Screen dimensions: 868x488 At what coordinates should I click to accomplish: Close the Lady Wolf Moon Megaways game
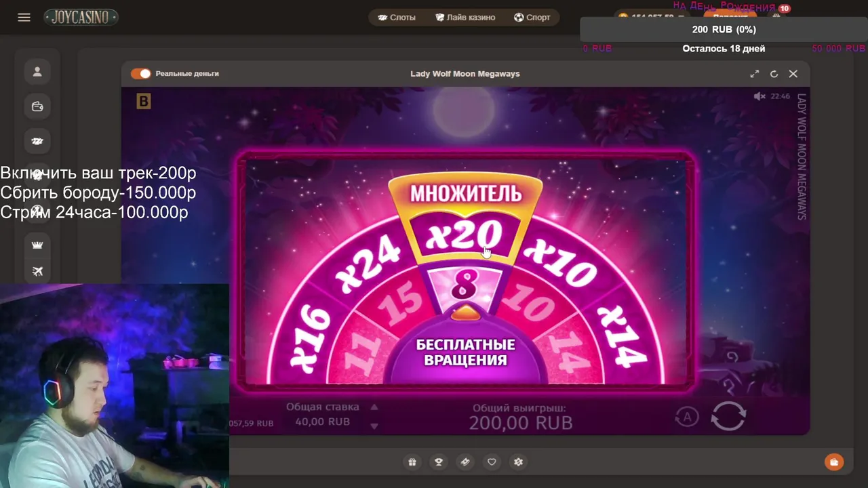pyautogui.click(x=793, y=73)
